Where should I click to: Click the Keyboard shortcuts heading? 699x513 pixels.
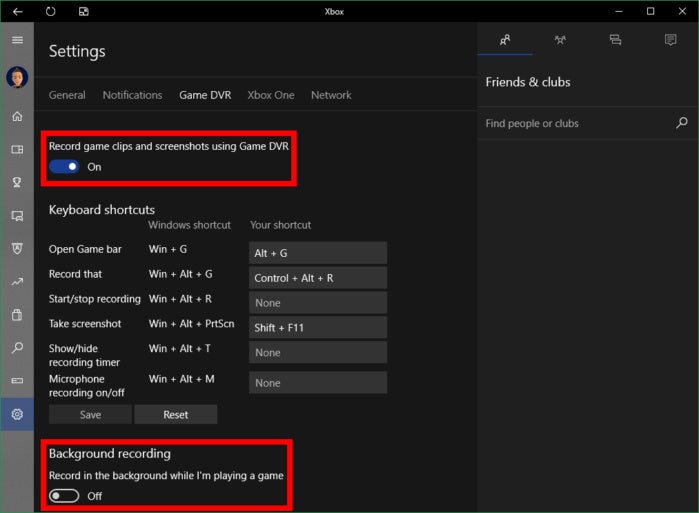(102, 210)
